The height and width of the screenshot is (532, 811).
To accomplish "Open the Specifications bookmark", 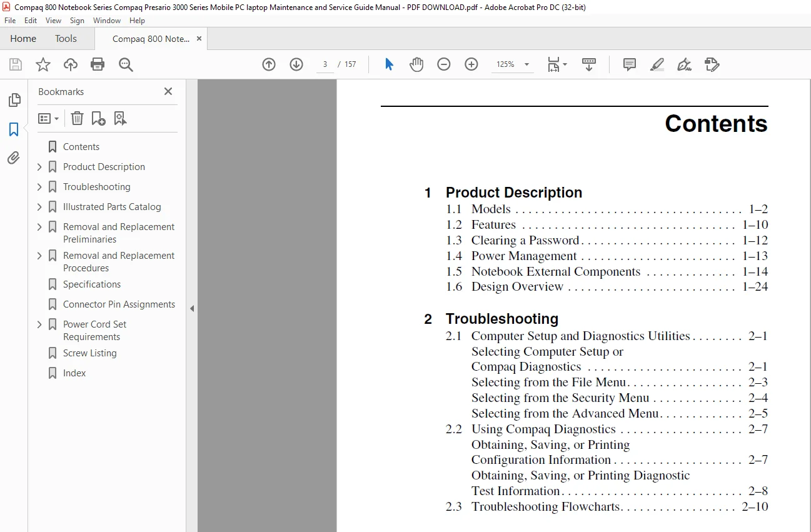I will click(x=92, y=284).
